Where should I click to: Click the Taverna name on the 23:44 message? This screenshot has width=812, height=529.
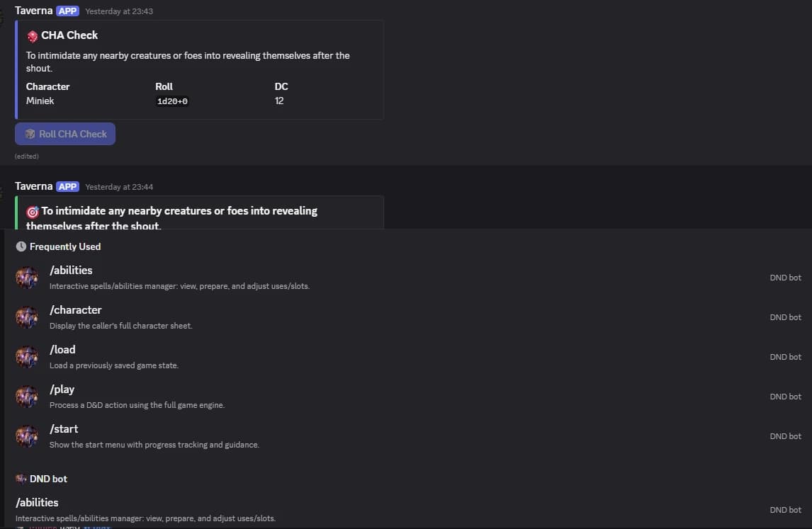click(x=33, y=186)
